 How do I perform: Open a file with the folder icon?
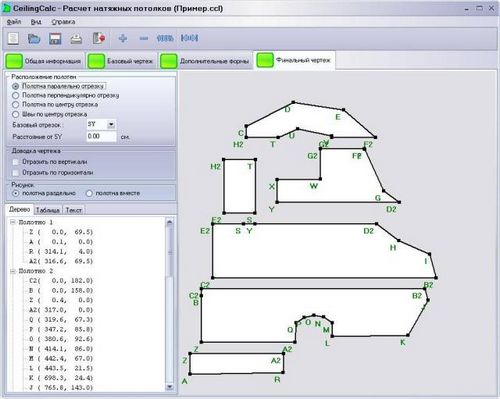coord(34,39)
